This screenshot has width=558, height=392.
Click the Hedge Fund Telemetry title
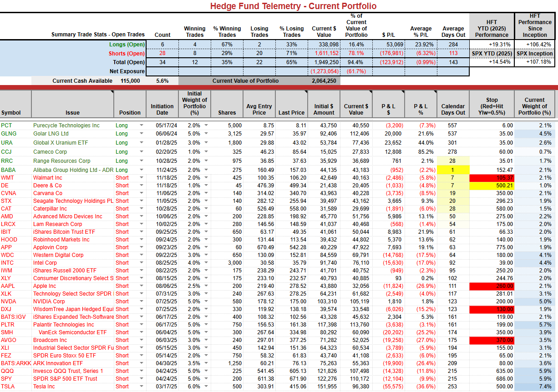[293, 6]
